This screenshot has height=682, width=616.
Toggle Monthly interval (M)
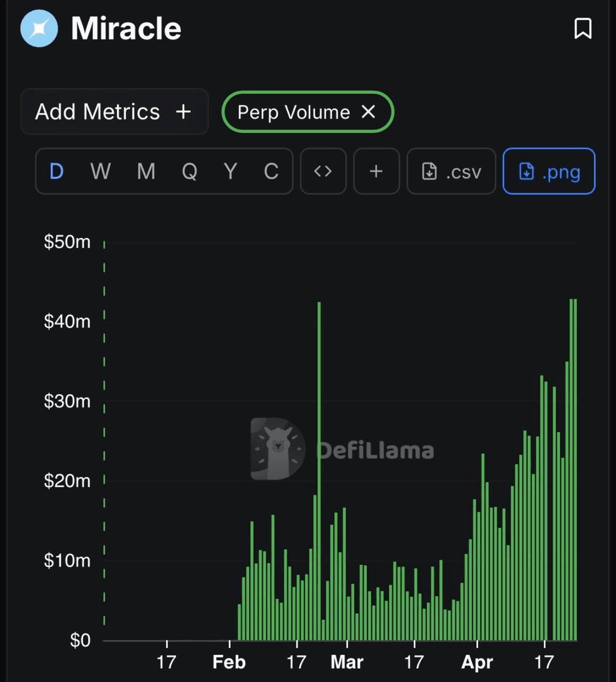pyautogui.click(x=146, y=171)
